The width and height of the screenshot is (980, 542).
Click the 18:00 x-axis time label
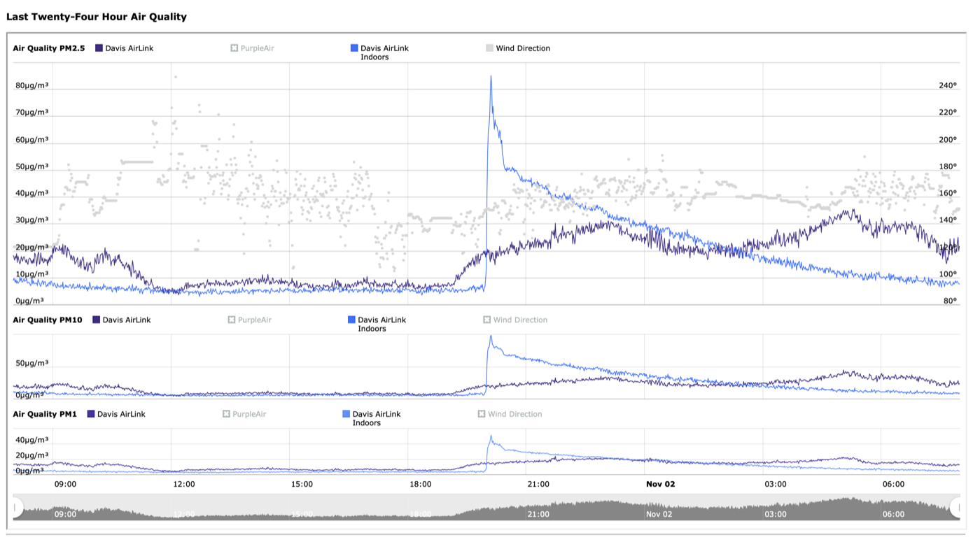420,484
